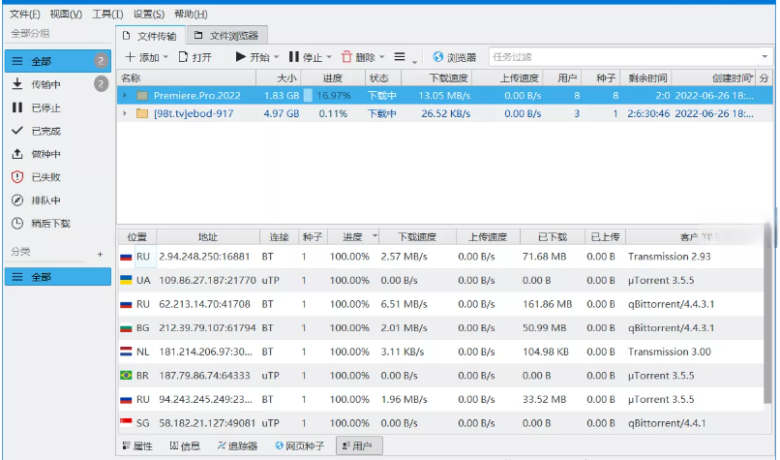The height and width of the screenshot is (460, 780).
Task: Click the BG Bulgaria flag icon
Action: (x=126, y=328)
